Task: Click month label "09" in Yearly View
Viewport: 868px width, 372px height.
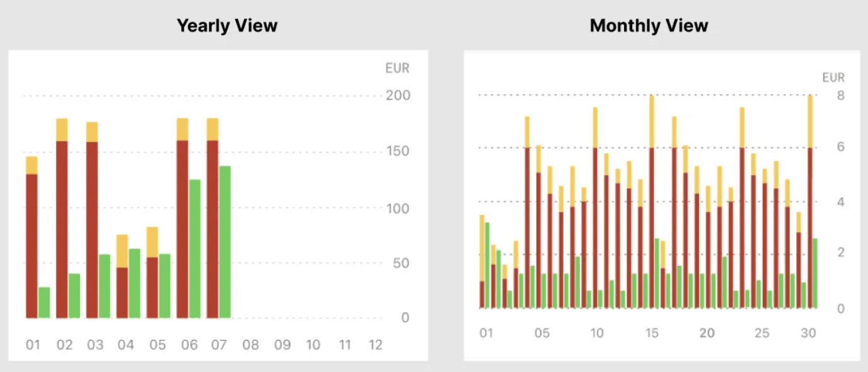Action: coord(282,345)
